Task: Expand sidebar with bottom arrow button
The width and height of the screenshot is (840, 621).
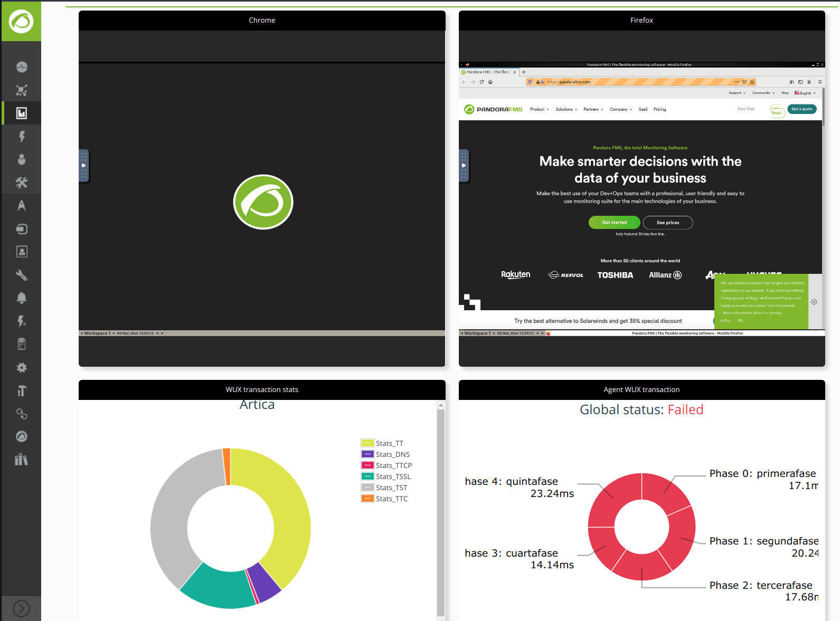Action: click(x=21, y=608)
